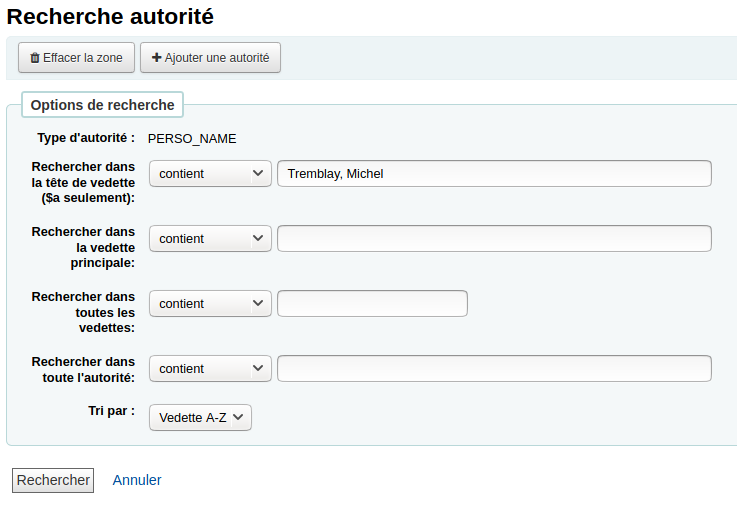Viewport: 737px width, 516px height.
Task: Click the Options de recherche legend
Action: coord(102,105)
